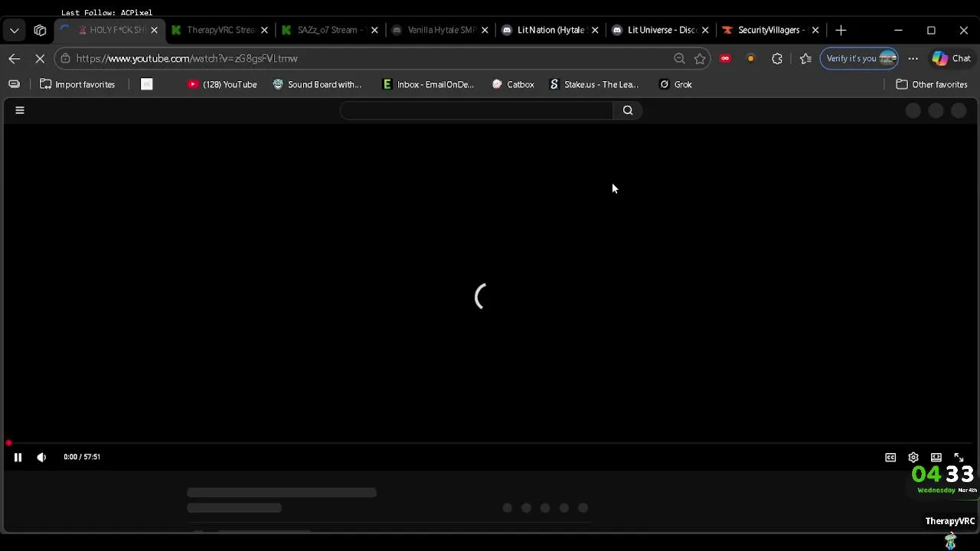Click the video progress bar
Image resolution: width=980 pixels, height=551 pixels.
(490, 442)
